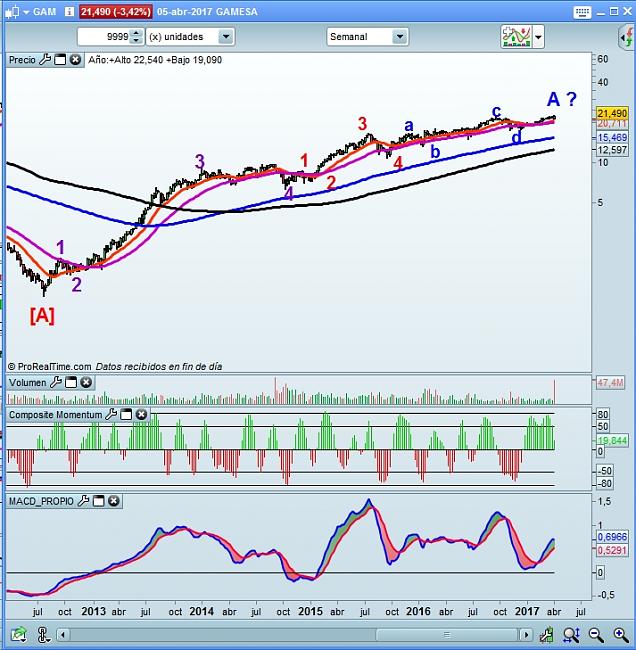Click the 2015 label on time axis
The width and height of the screenshot is (636, 650).
pyautogui.click(x=310, y=611)
